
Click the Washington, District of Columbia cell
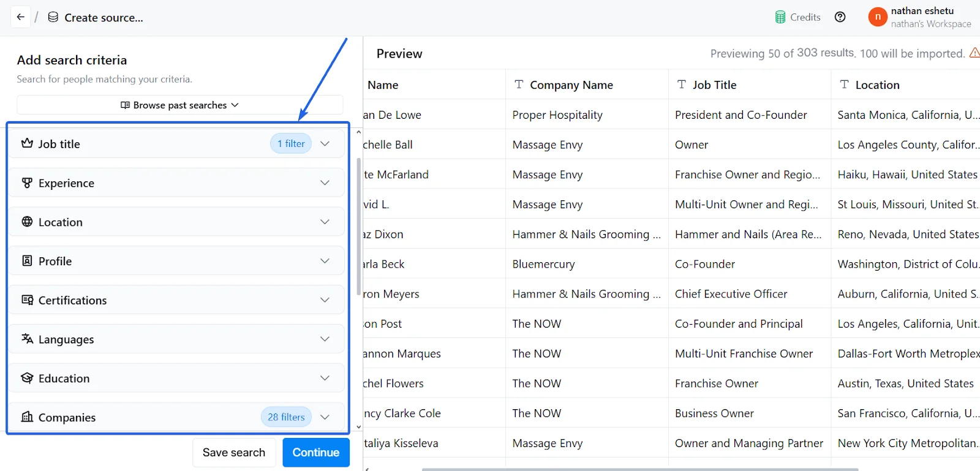(x=905, y=264)
